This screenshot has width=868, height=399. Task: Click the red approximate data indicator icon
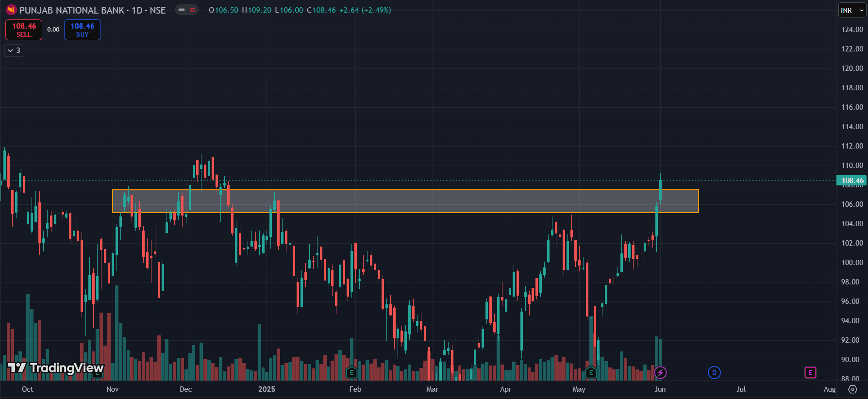[193, 10]
